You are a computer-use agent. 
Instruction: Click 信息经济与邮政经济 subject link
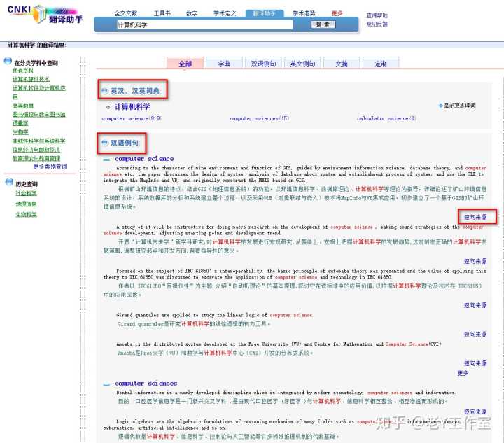pos(36,149)
